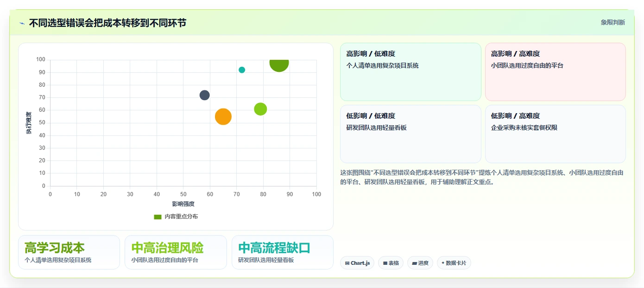Click subtitle 小团队选用过度自由的平台 under 中高治理风险
The height and width of the screenshot is (288, 644).
point(164,260)
